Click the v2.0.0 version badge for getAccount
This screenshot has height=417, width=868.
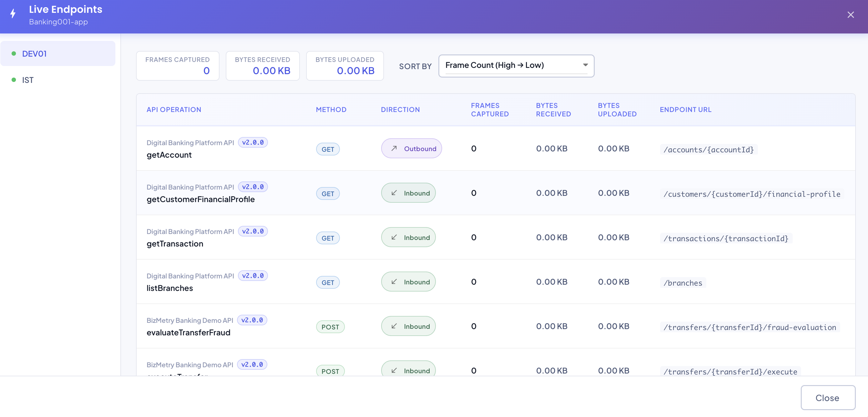point(253,142)
